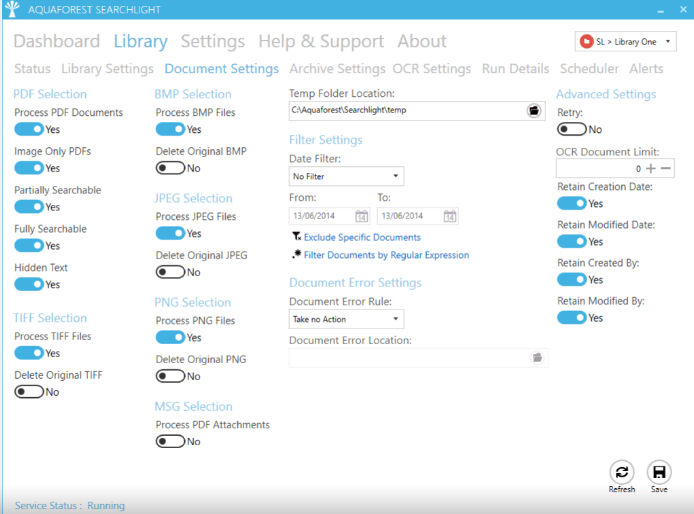This screenshot has height=514, width=694.
Task: Open the To date calendar picker
Action: [450, 216]
